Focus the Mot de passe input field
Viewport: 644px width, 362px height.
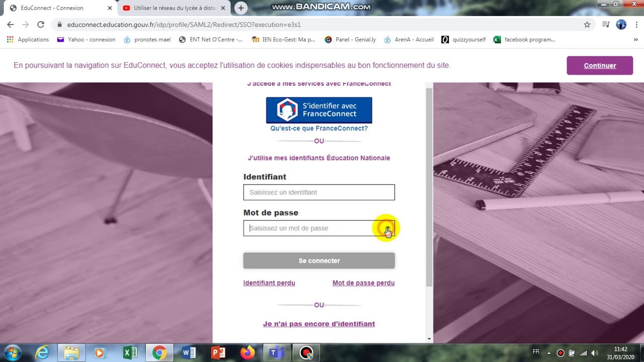point(319,228)
